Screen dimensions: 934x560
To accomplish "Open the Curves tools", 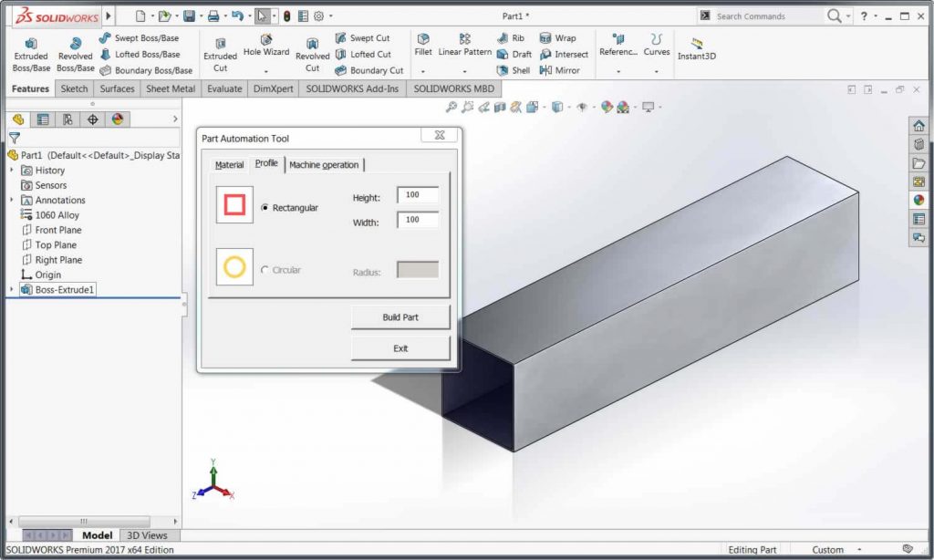I will 657,46.
